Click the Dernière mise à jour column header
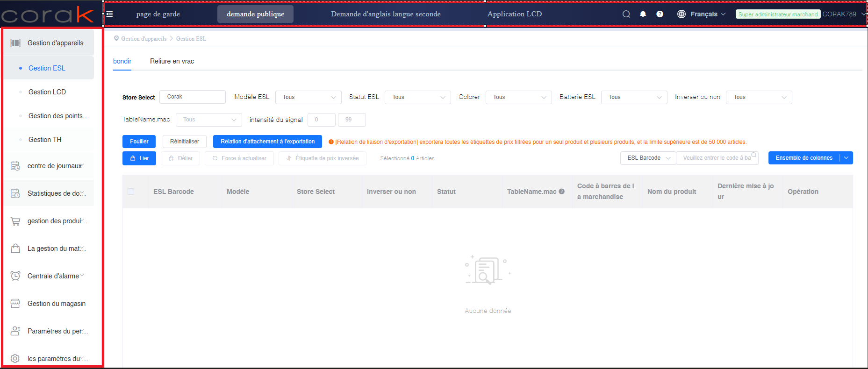Image resolution: width=868 pixels, height=369 pixels. [x=746, y=192]
